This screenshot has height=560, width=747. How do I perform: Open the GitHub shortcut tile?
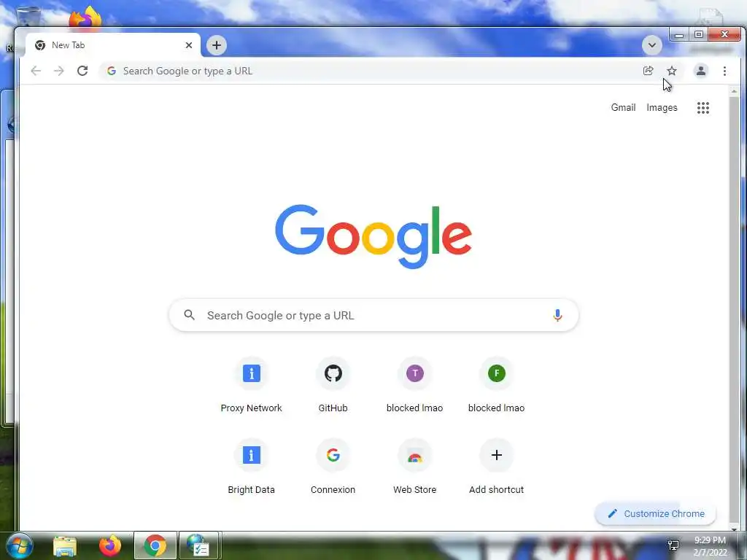point(333,385)
